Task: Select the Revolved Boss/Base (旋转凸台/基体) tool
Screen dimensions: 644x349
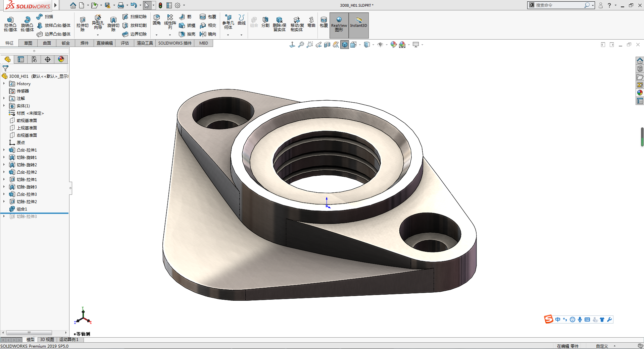Action: [x=27, y=24]
